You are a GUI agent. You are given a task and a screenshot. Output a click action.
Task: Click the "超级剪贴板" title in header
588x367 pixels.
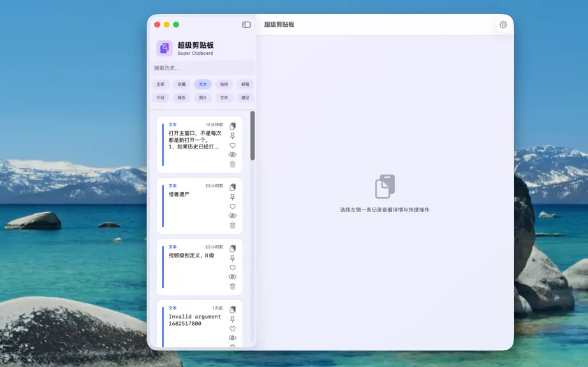point(279,24)
